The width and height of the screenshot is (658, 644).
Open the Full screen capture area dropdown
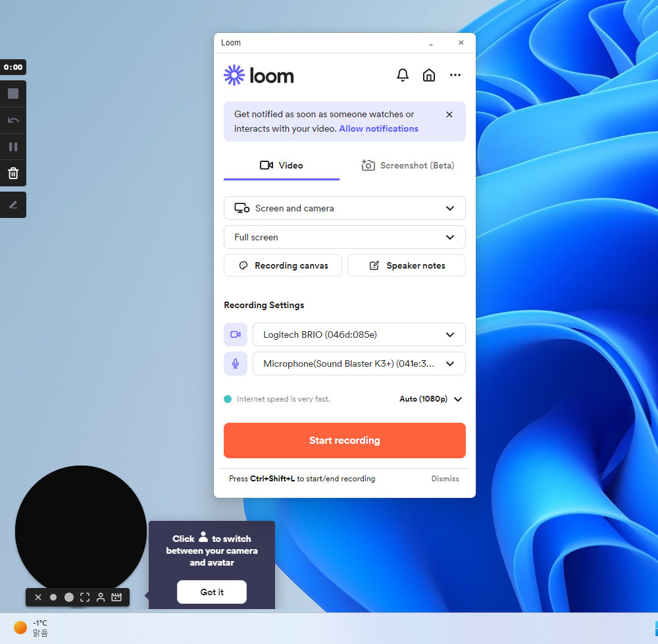pyautogui.click(x=345, y=237)
